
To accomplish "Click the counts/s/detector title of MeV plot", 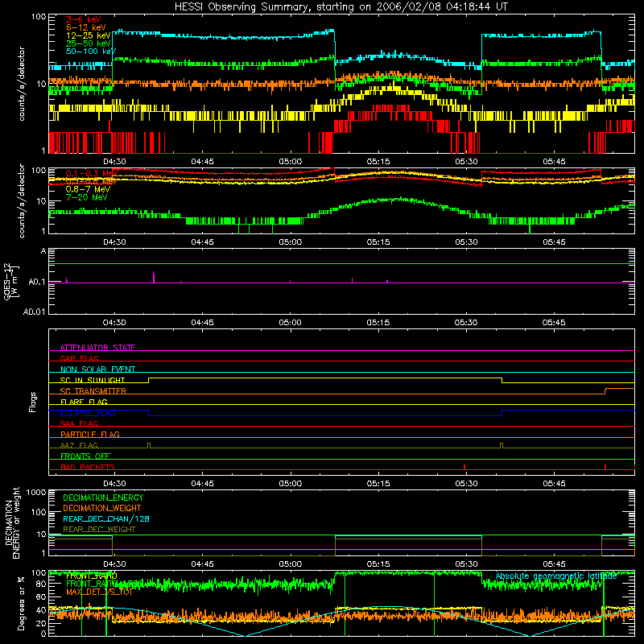I will click(x=22, y=200).
